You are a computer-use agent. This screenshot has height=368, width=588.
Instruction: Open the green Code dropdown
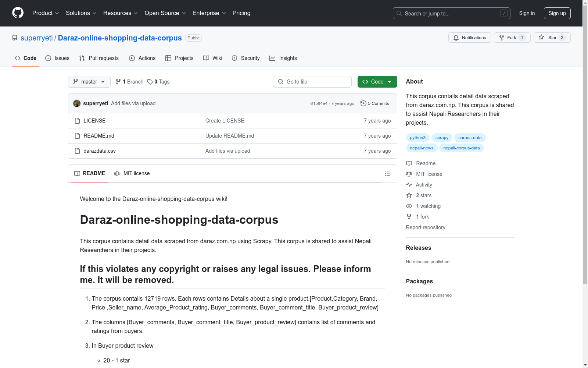coord(377,82)
